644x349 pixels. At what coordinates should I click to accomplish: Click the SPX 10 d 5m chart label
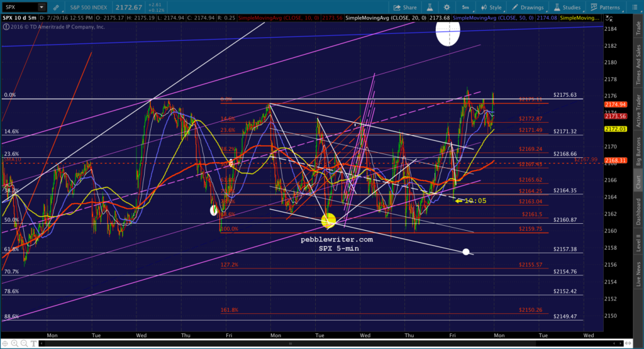tap(19, 18)
